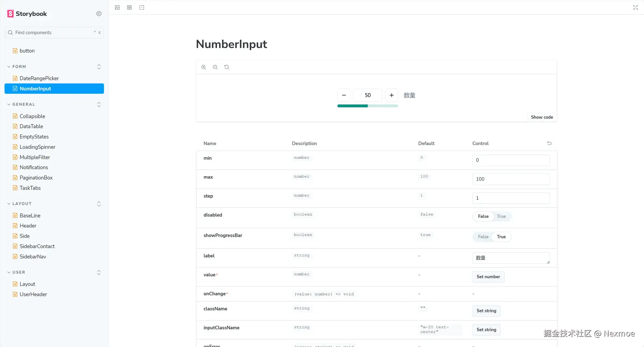Open the DateRangePicker component page

point(39,78)
